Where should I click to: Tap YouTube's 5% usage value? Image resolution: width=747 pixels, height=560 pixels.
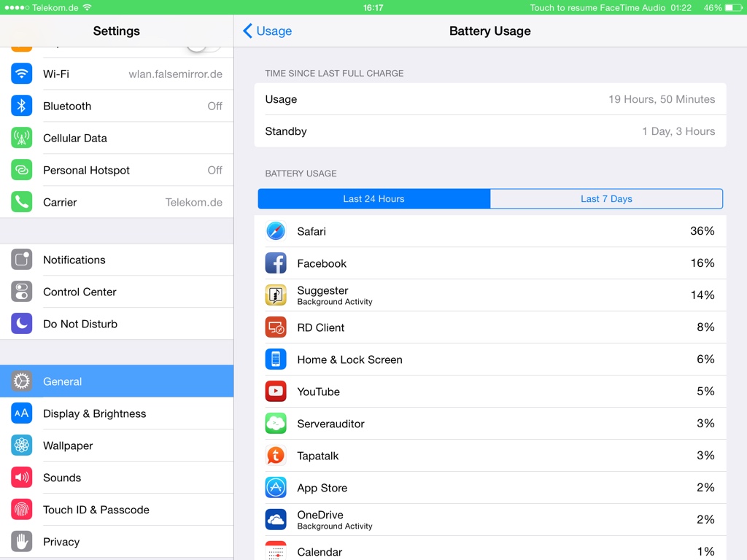click(705, 392)
